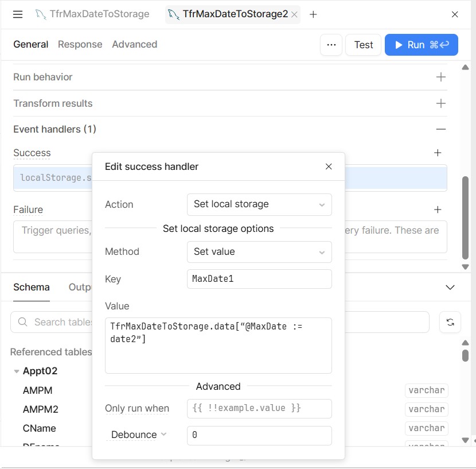Open the three-dot more options menu
Viewport: 476px width, 469px height.
(x=331, y=45)
